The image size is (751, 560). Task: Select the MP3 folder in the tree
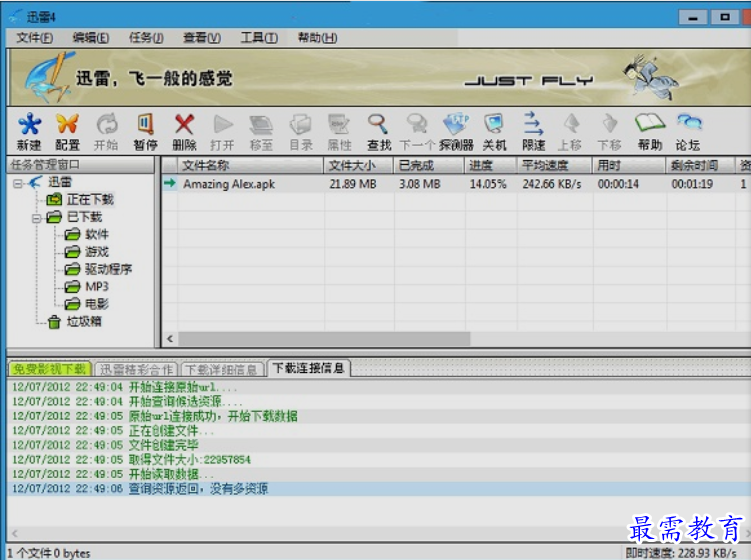97,286
